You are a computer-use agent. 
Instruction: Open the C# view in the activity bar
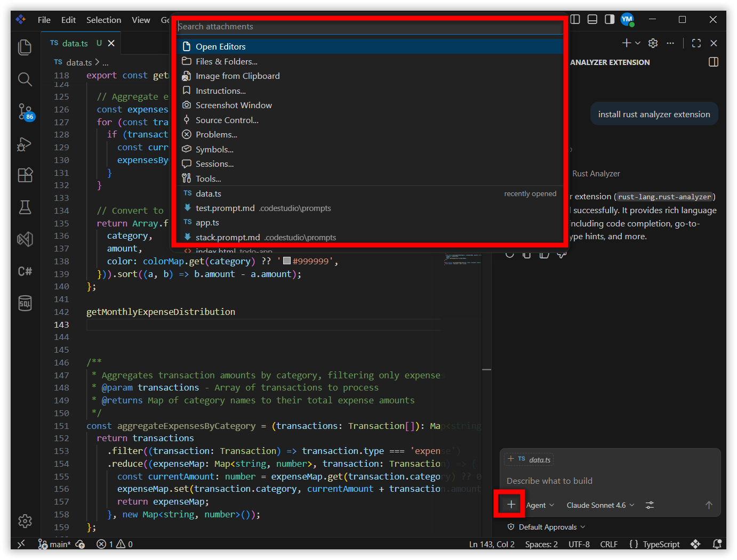[25, 271]
